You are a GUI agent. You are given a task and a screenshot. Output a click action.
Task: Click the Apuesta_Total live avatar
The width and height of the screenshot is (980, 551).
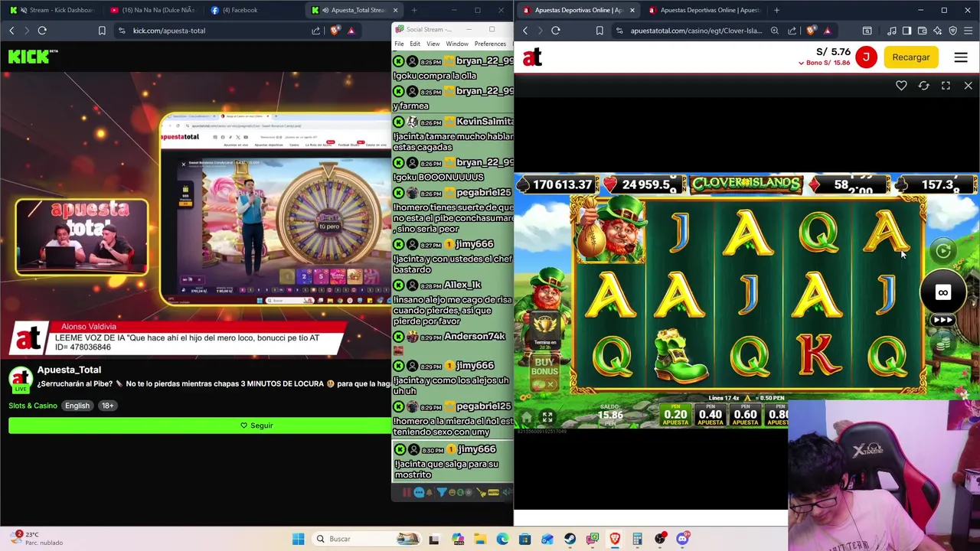click(x=21, y=378)
